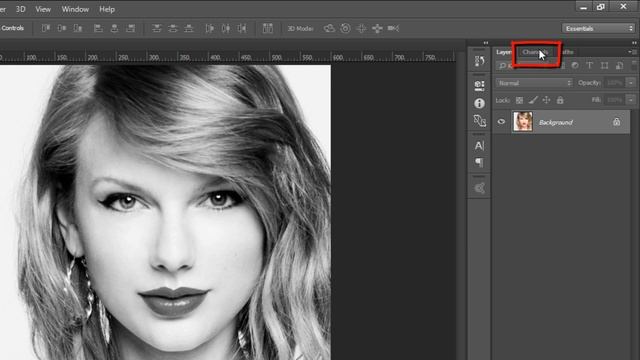Image resolution: width=640 pixels, height=360 pixels.
Task: Click the restore down window button
Action: [601, 7]
